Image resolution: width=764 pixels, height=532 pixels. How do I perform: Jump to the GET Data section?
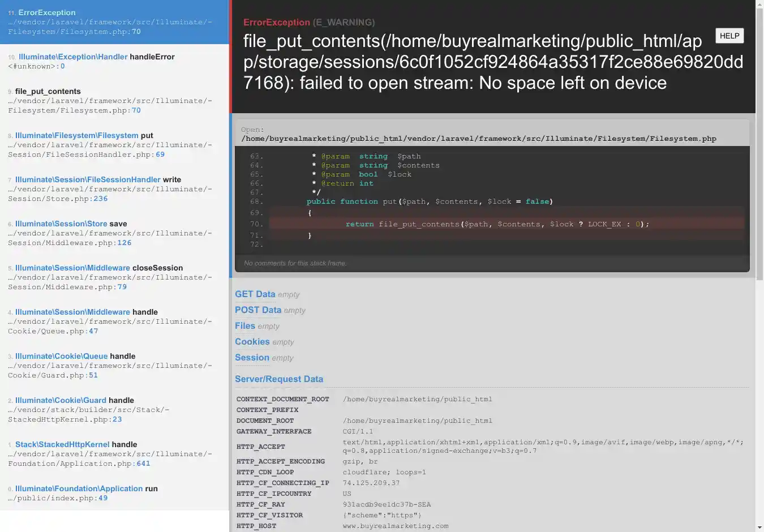[255, 294]
